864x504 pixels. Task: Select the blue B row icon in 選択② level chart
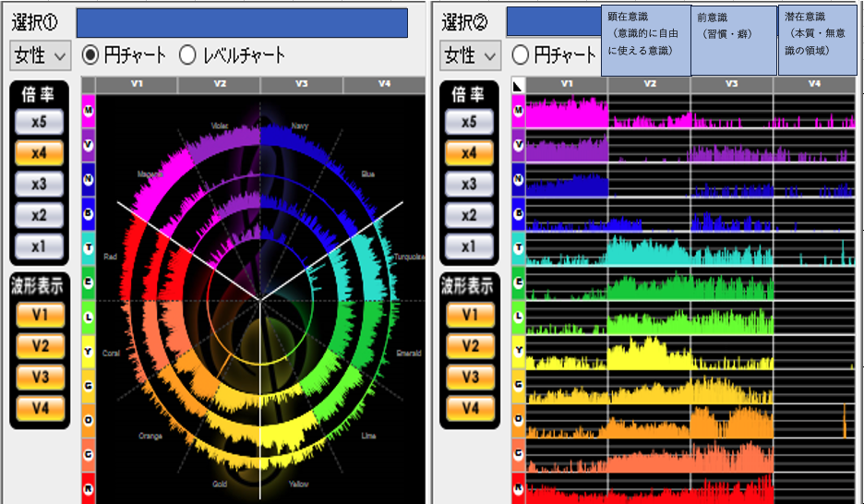518,214
